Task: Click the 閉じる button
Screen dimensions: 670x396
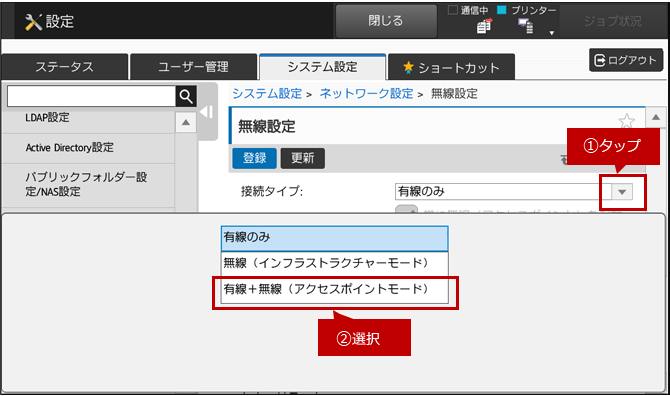Action: [x=386, y=21]
